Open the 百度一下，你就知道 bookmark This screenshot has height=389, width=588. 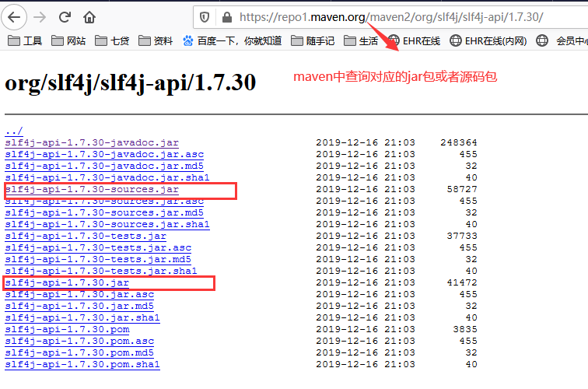[x=232, y=40]
